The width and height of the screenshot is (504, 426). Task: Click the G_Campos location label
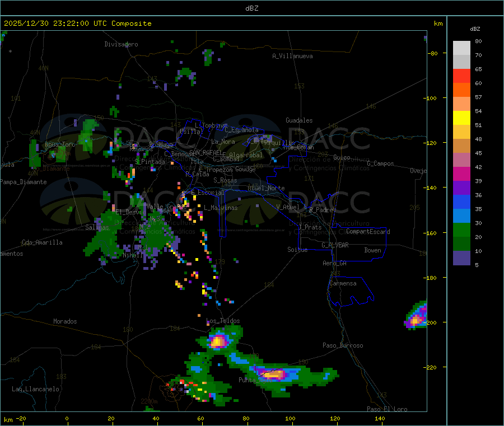[381, 163]
